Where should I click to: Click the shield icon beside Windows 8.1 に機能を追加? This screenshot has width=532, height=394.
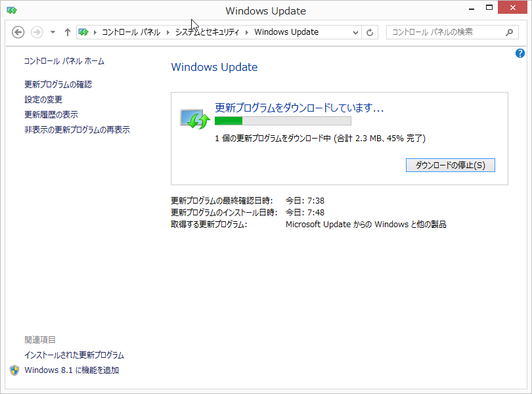click(14, 370)
